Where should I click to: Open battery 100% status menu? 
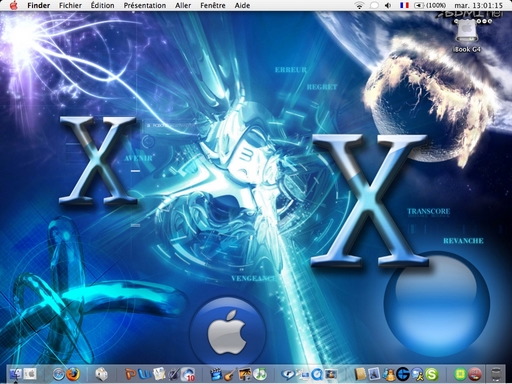pyautogui.click(x=430, y=5)
